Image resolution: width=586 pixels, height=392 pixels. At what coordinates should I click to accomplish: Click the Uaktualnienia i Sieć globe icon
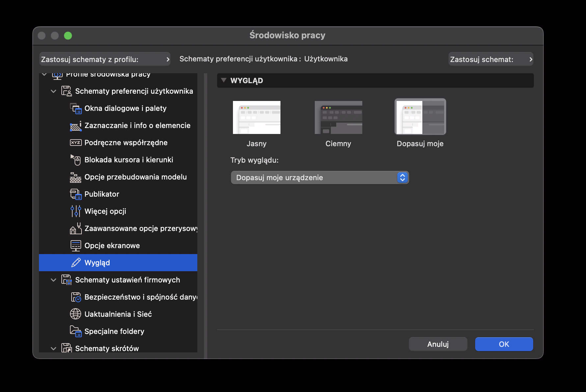click(76, 314)
